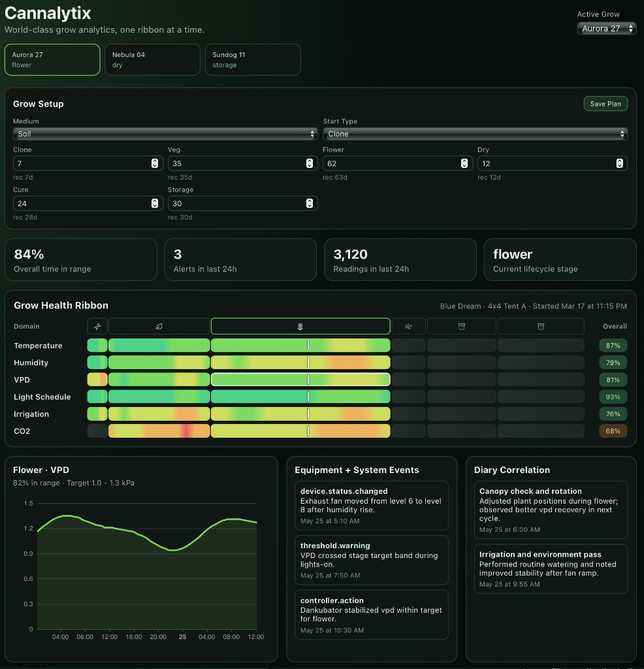Click the Irrigation 76% overall badge
The height and width of the screenshot is (669, 644).
pos(613,414)
